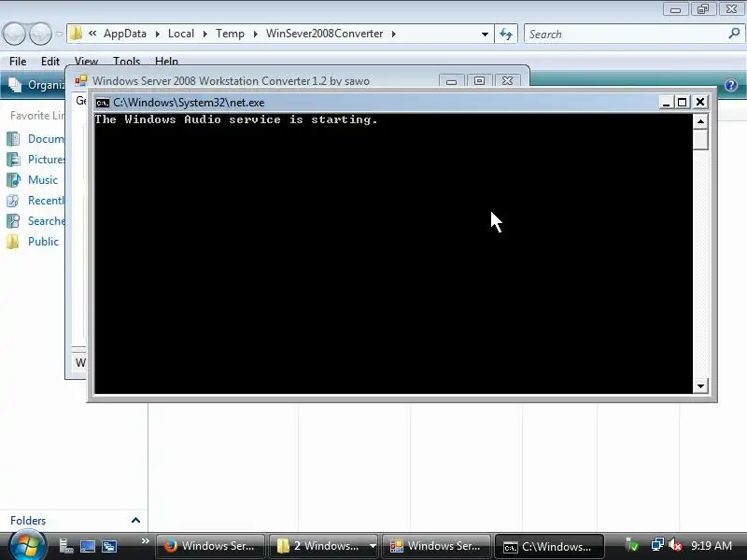Click the Workstation Converter window title icon

point(81,80)
